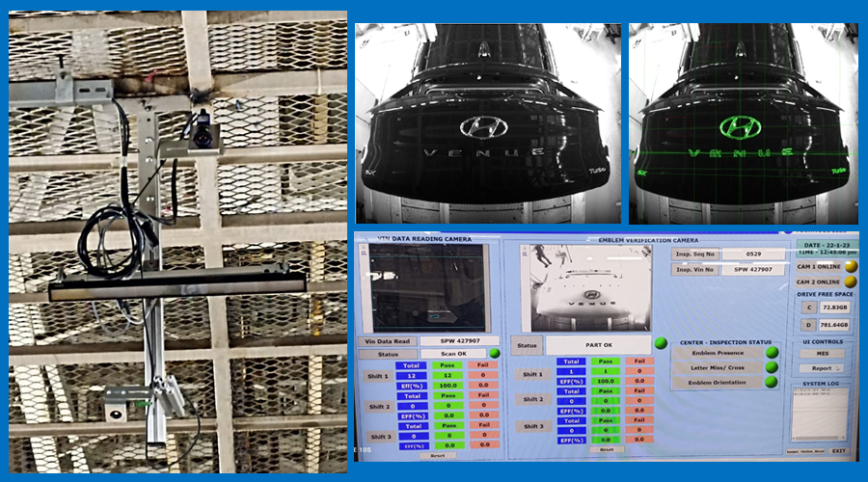Click Emblem Shift 1 efficiency value 100.0
868x482 pixels.
coord(606,381)
